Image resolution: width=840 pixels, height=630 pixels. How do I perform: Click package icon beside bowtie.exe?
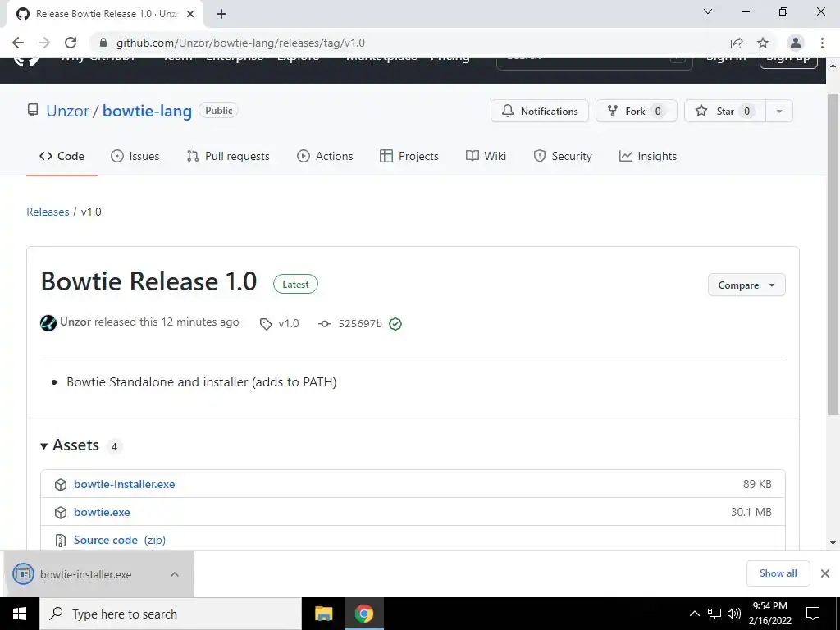(61, 513)
